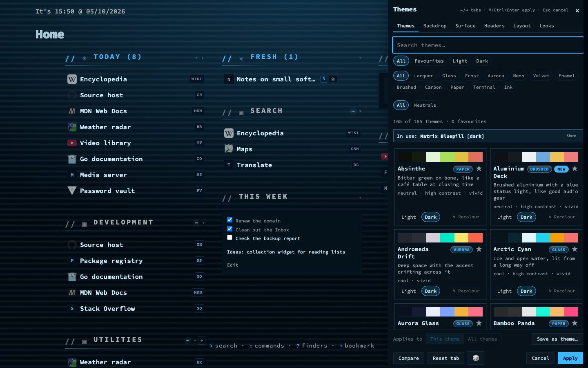
Task: Click the star on Andromeda Drift card
Action: pyautogui.click(x=479, y=249)
